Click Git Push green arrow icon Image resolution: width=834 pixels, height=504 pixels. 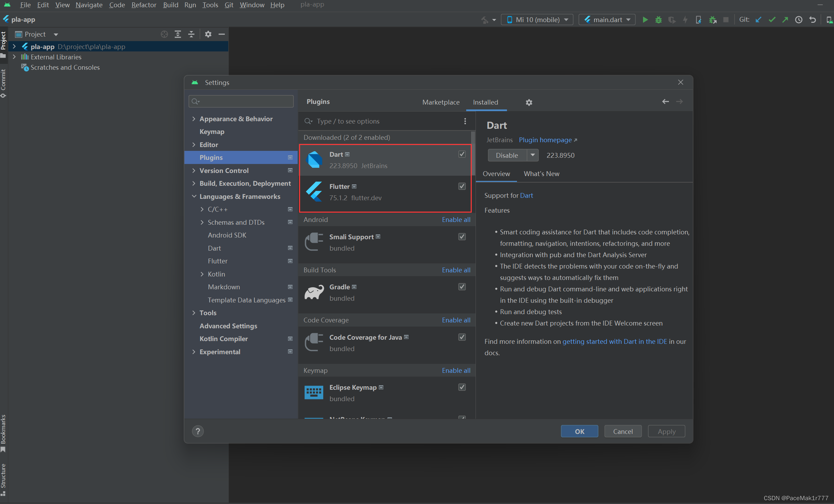(785, 20)
